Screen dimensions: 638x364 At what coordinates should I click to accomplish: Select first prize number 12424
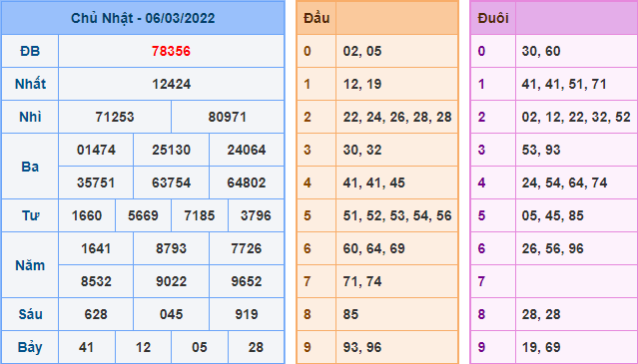[171, 84]
